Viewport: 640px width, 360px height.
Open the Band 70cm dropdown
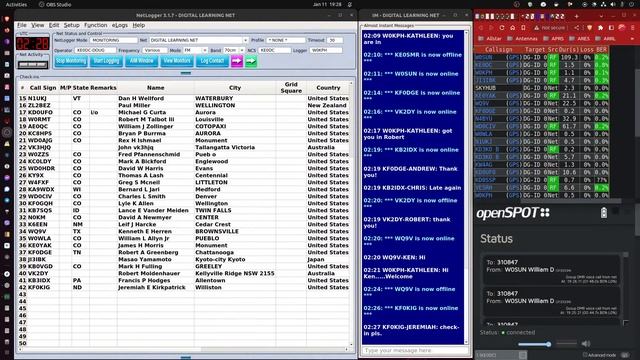coord(241,50)
